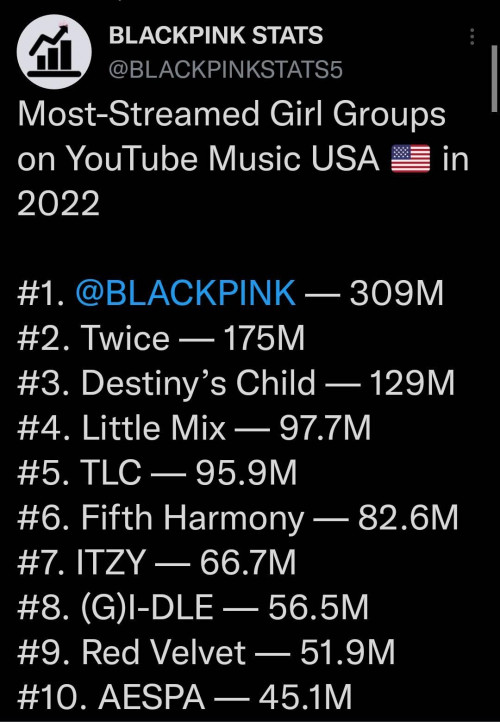This screenshot has height=722, width=500.
Task: Click the Fifth Harmony ranking entry
Action: [x=238, y=518]
